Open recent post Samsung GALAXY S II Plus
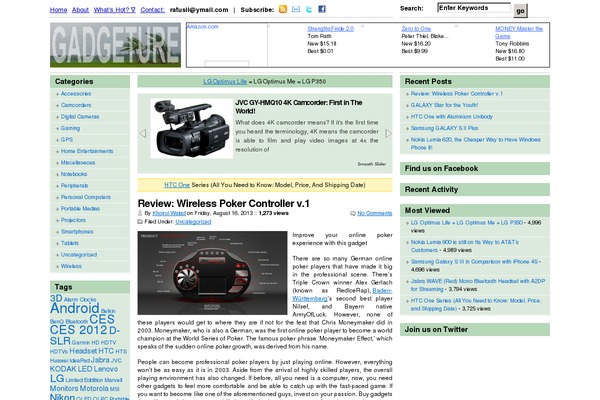This screenshot has height=400, width=600. [444, 128]
